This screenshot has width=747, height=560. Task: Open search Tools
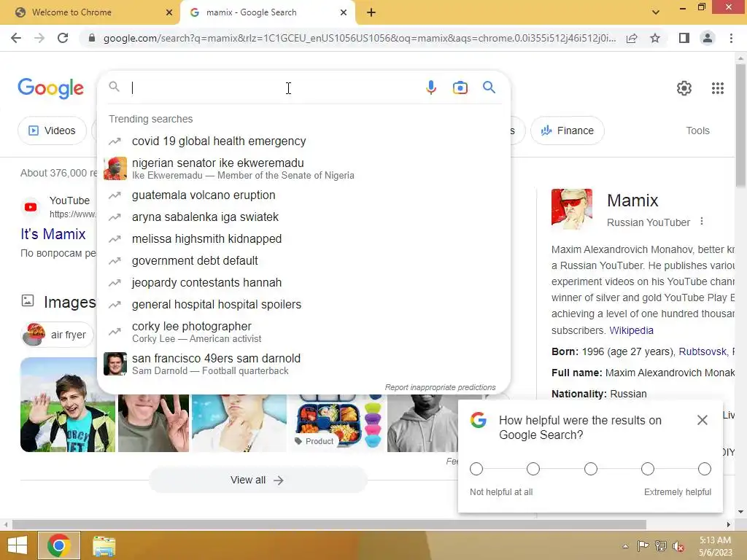click(x=697, y=131)
